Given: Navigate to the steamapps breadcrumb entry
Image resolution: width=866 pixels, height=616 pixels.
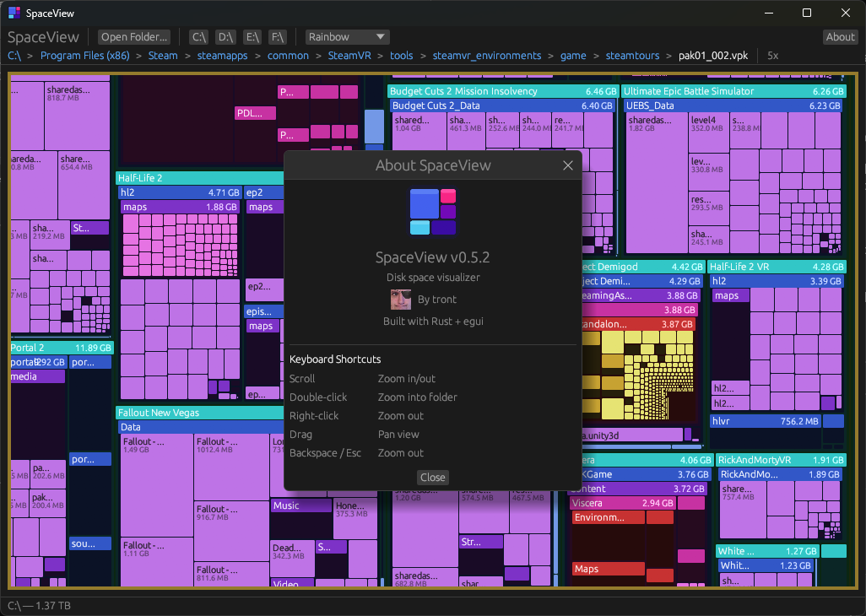Looking at the screenshot, I should (222, 56).
